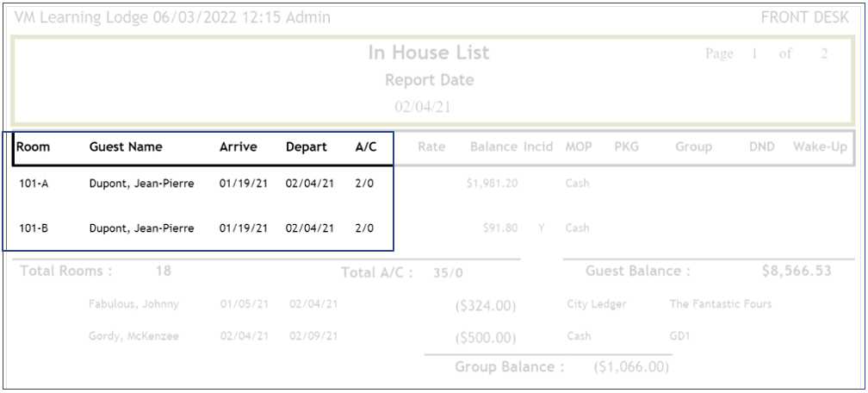Screen dimensions: 868x393
Task: Click the DND column header
Action: coord(762,147)
